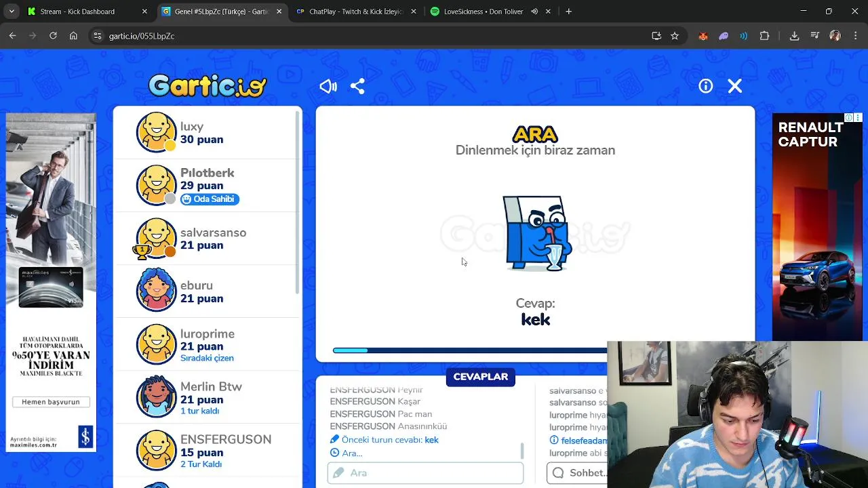Click 'Önceki turun cevabı: kek' message

pyautogui.click(x=384, y=440)
